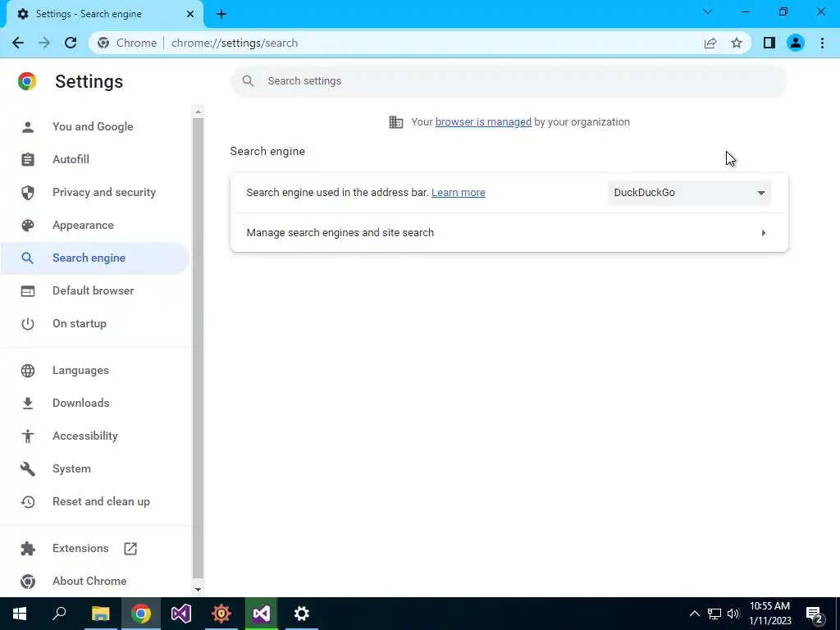The height and width of the screenshot is (630, 840).
Task: Open File Explorer from taskbar
Action: click(100, 614)
